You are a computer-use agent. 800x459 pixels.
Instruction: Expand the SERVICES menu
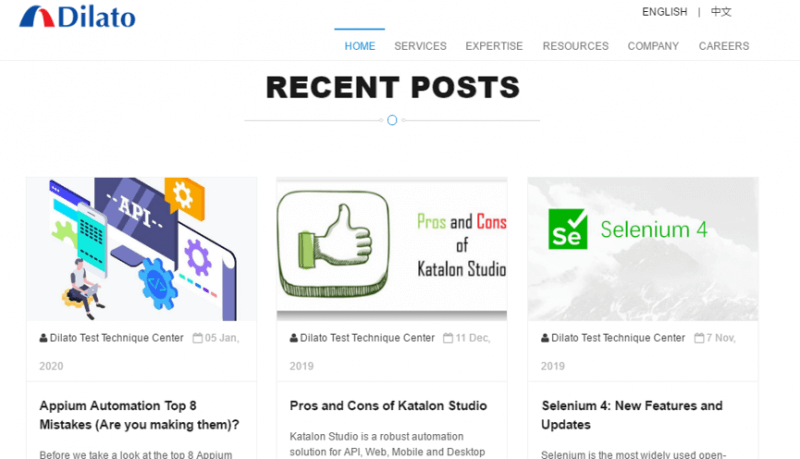(420, 46)
